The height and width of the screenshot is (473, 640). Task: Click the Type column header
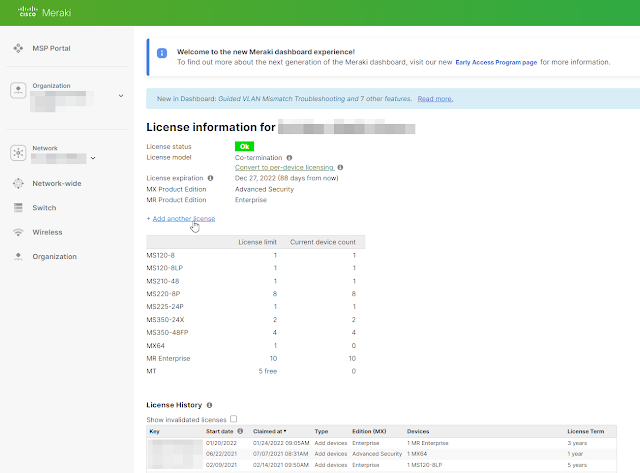click(x=321, y=431)
